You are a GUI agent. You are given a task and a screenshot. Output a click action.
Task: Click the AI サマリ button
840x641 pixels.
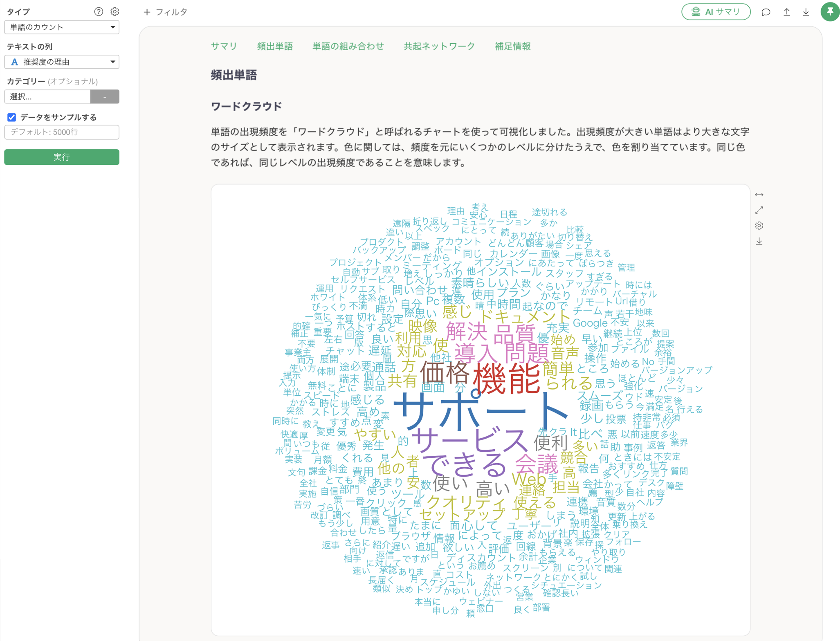[716, 12]
